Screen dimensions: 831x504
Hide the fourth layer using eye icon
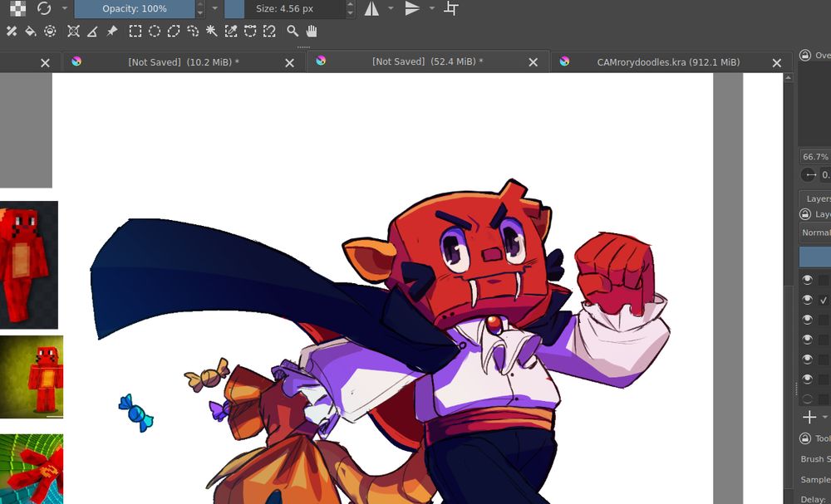[807, 339]
